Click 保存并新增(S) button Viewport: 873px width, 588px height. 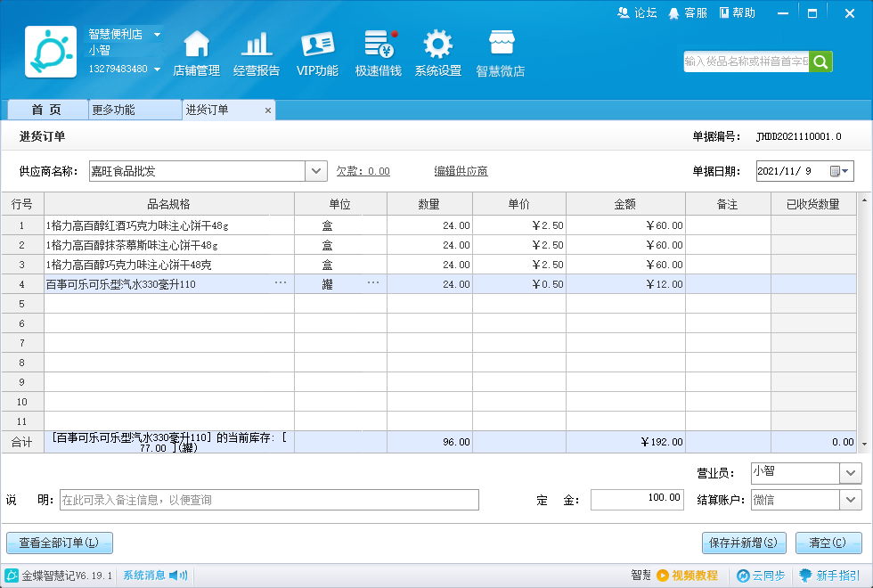tap(744, 543)
